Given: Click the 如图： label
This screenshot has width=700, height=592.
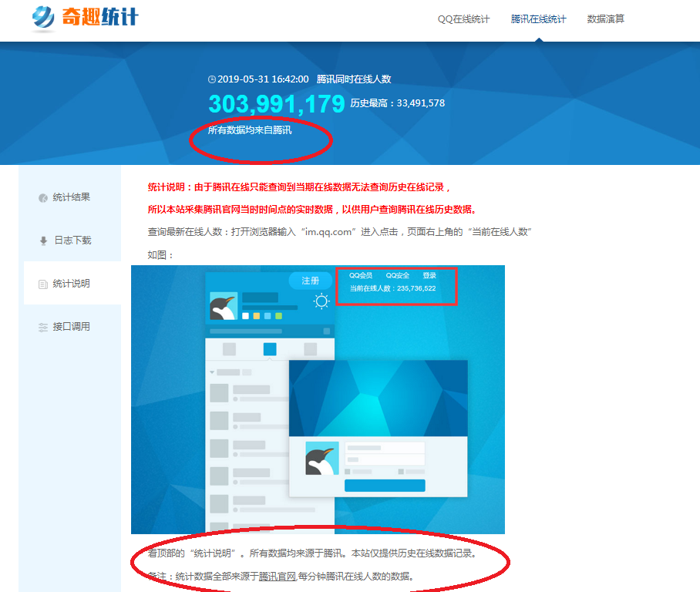Looking at the screenshot, I should coord(160,255).
